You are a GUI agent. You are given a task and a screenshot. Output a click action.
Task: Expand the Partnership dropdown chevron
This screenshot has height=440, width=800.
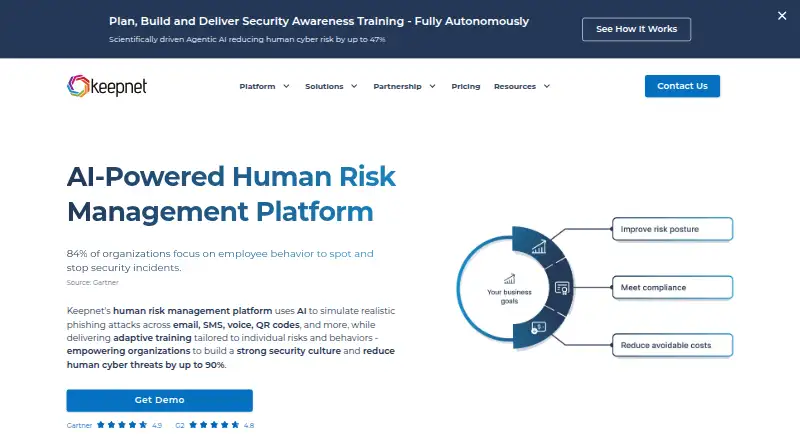point(432,86)
